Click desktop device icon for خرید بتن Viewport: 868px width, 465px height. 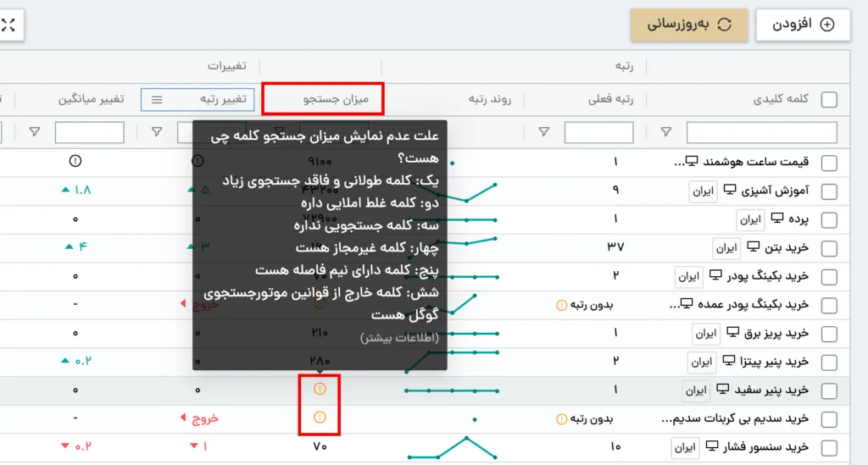[754, 246]
